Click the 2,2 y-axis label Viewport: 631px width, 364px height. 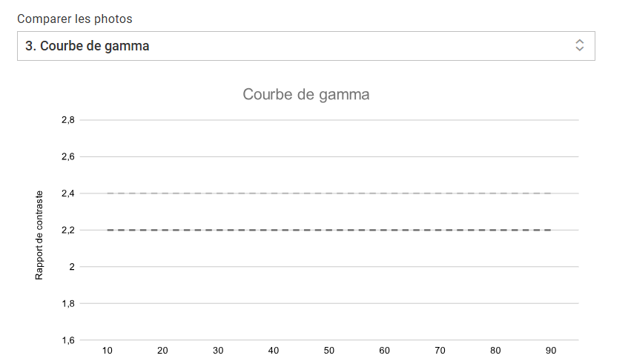click(x=68, y=231)
